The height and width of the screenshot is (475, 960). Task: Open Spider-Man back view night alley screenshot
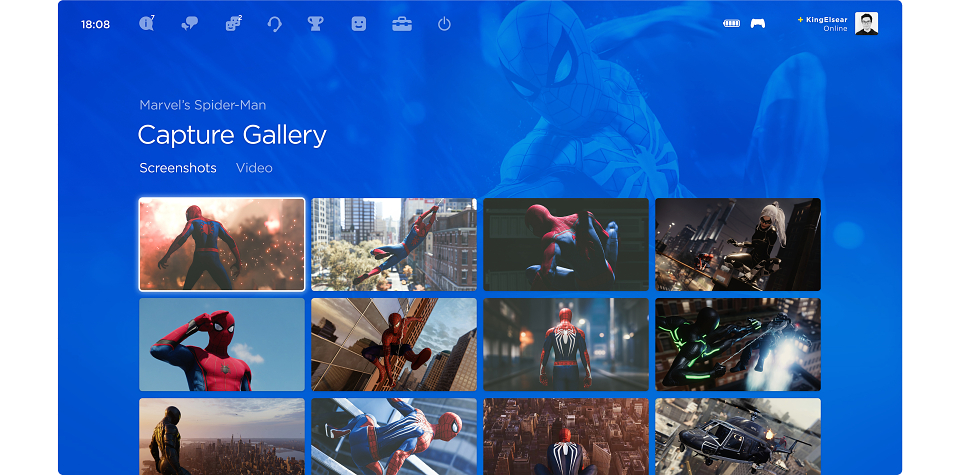566,345
